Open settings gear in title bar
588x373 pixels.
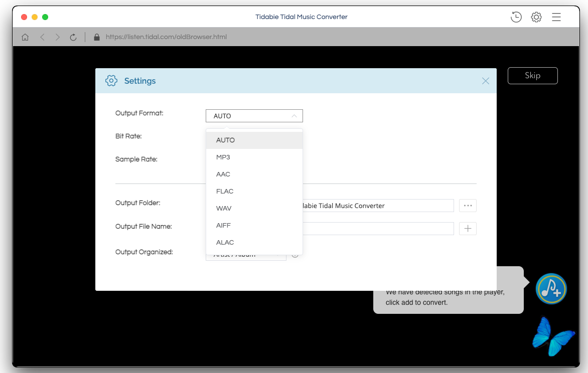point(536,17)
